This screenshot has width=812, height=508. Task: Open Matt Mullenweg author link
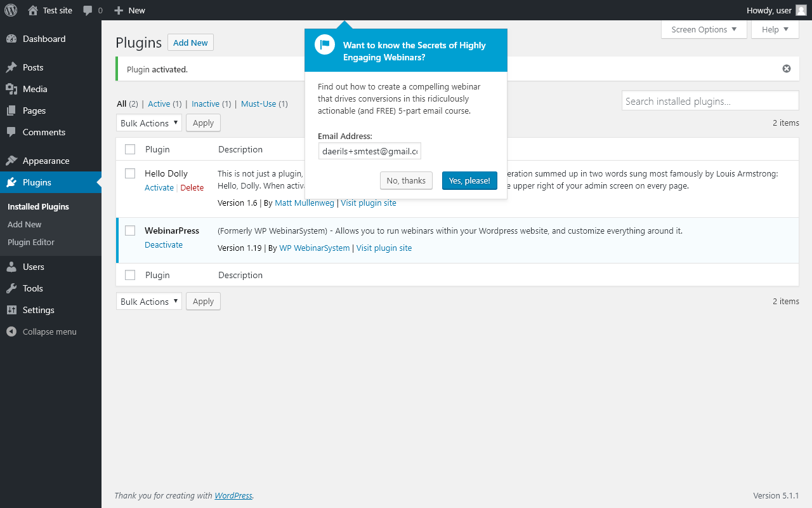click(305, 203)
